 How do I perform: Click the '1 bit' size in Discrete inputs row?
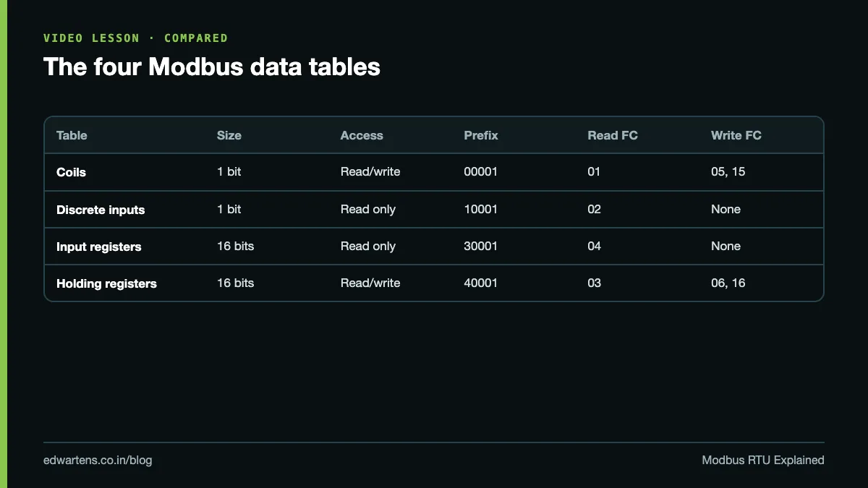229,209
